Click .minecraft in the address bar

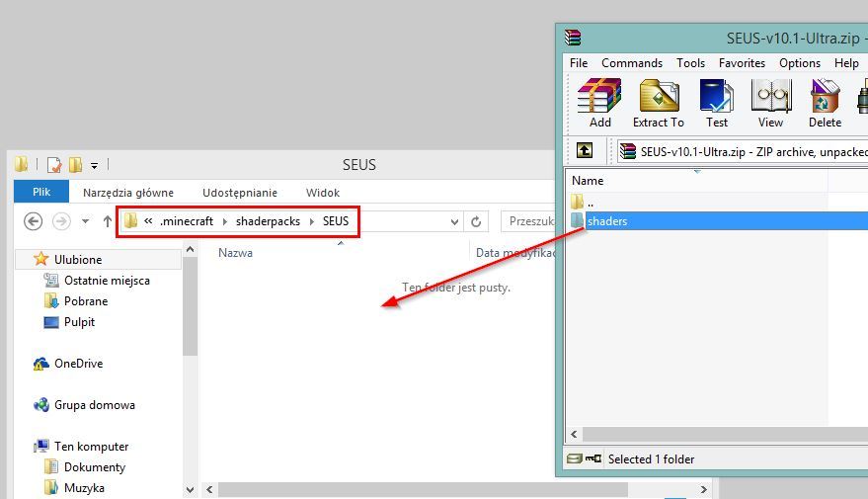(187, 221)
